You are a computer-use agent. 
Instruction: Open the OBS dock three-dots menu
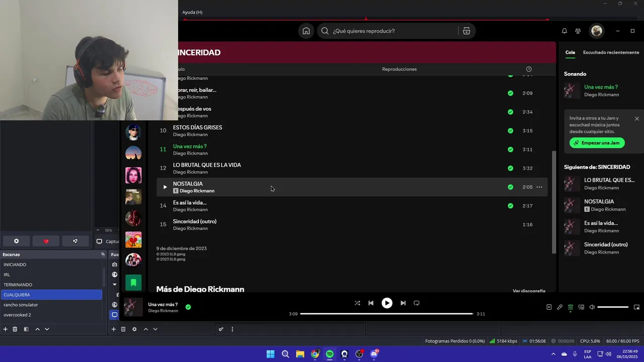[232, 329]
